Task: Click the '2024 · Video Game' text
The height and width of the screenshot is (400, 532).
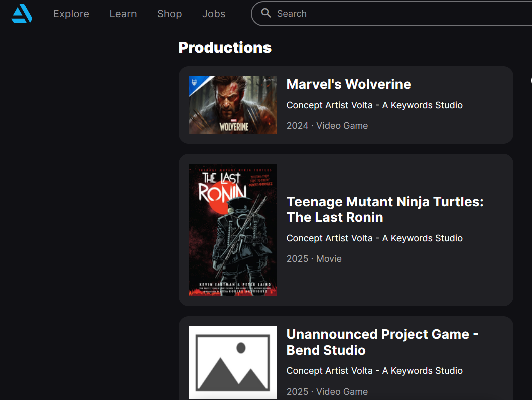Action: click(x=327, y=126)
